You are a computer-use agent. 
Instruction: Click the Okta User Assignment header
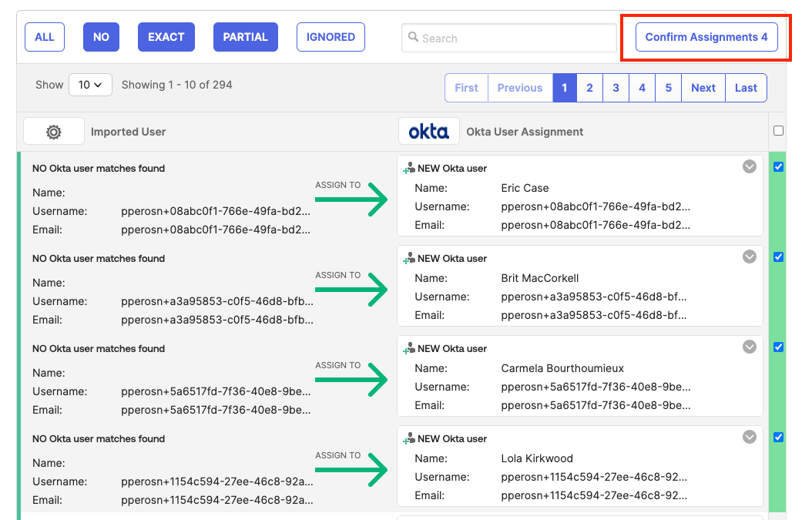[525, 132]
